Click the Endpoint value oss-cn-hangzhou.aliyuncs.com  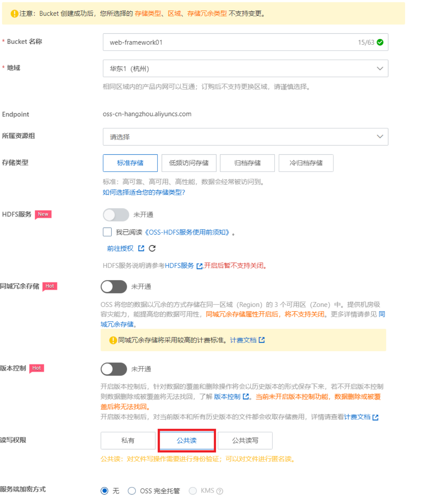tap(147, 114)
